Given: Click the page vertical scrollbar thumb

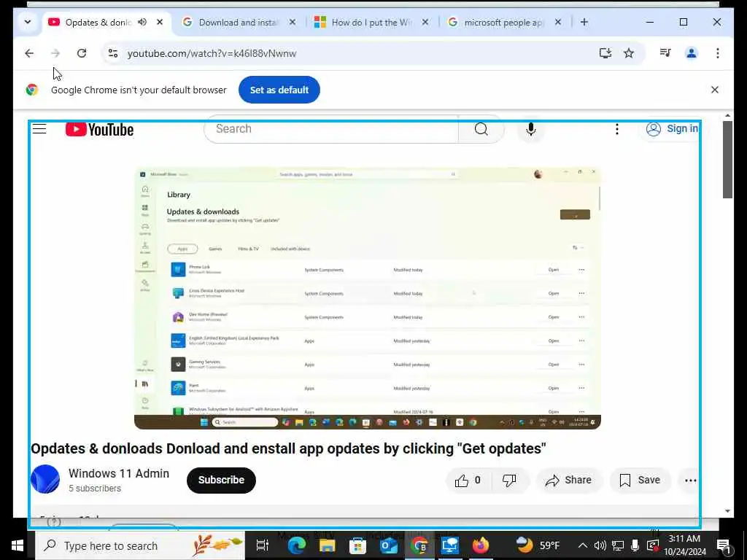Looking at the screenshot, I should pyautogui.click(x=727, y=160).
